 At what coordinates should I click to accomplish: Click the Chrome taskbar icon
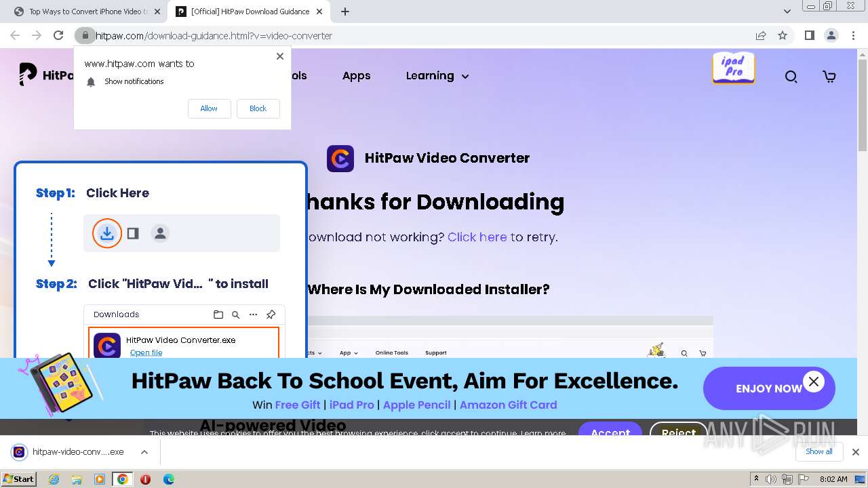point(122,479)
